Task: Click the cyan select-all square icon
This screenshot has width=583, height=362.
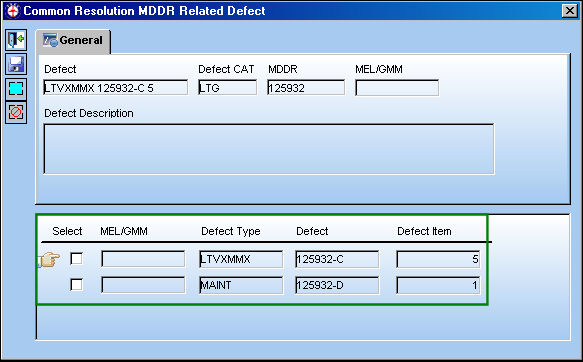Action: point(16,88)
